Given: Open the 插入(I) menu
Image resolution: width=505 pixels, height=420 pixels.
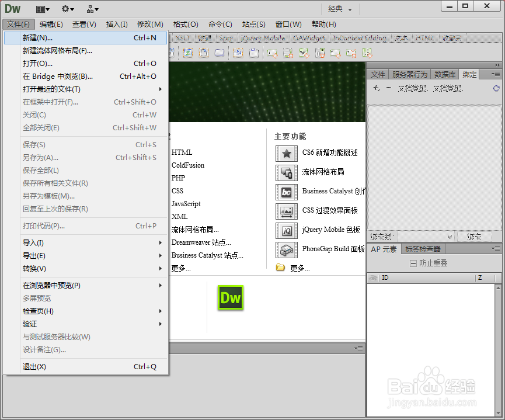Looking at the screenshot, I should (117, 24).
